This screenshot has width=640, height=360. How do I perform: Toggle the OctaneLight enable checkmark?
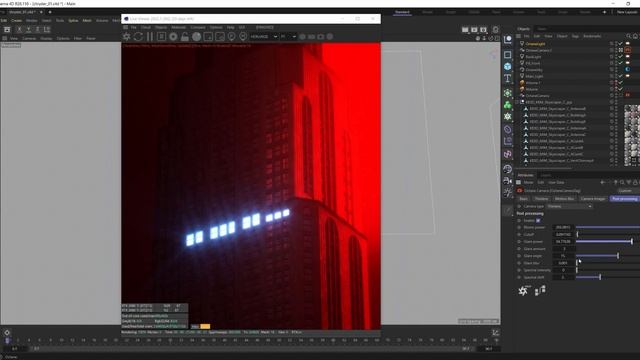(620, 44)
